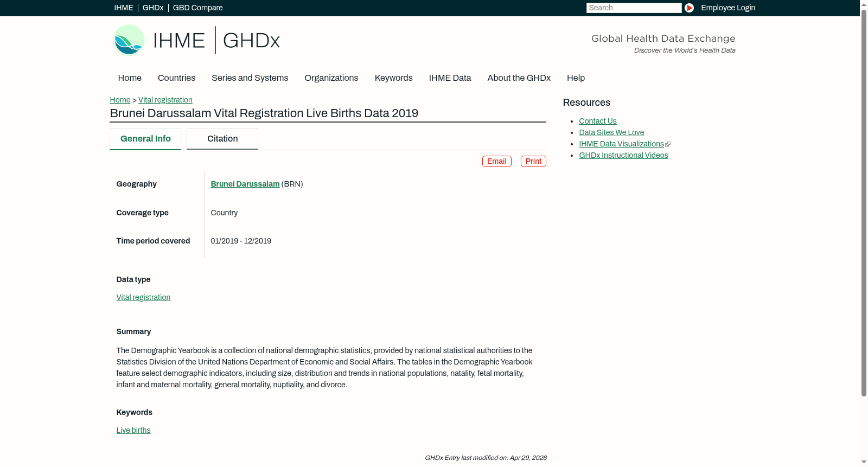
Task: Open Employee Login link
Action: (728, 8)
